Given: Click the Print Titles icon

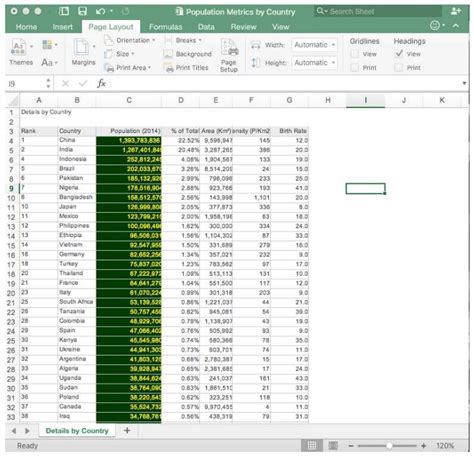Looking at the screenshot, I should click(169, 68).
